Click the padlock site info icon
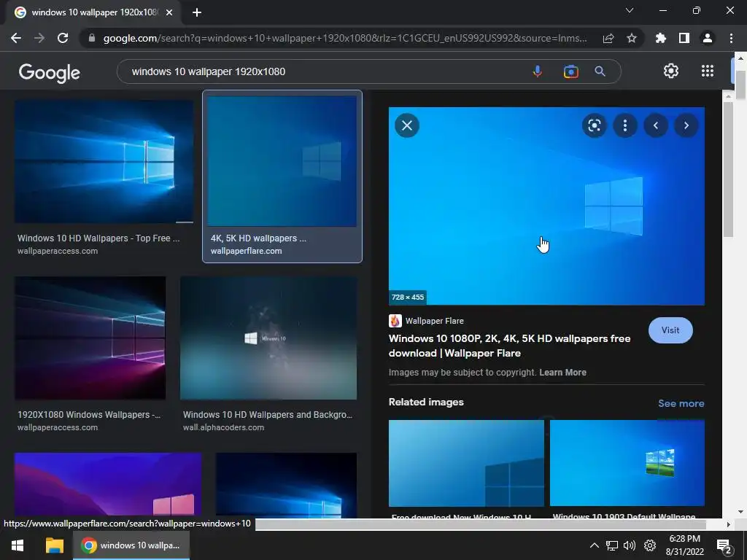This screenshot has height=560, width=747. pyautogui.click(x=92, y=38)
